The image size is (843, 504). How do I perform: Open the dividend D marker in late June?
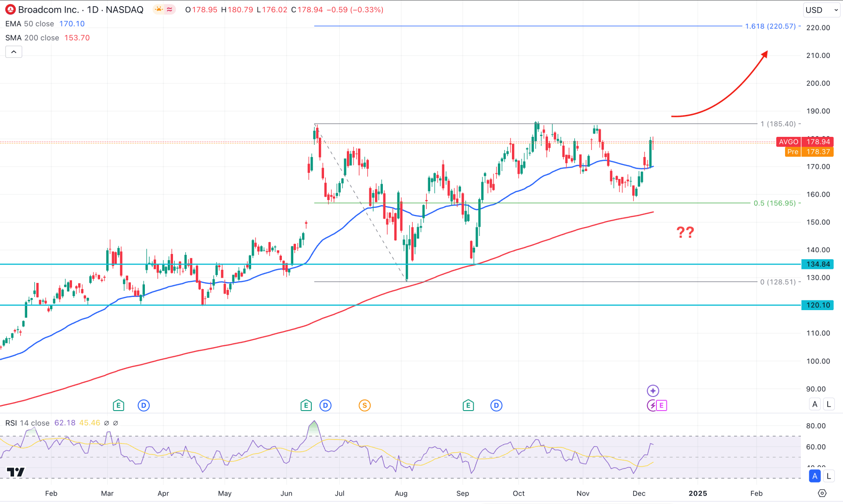pyautogui.click(x=325, y=405)
